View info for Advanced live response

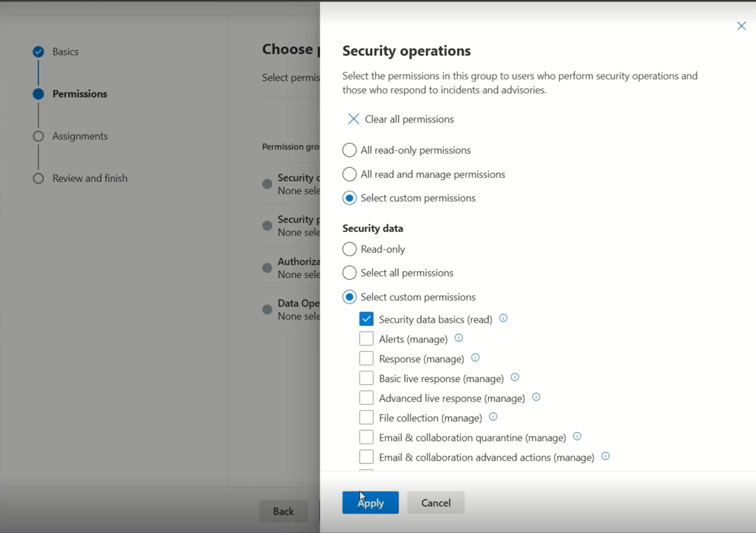click(536, 397)
